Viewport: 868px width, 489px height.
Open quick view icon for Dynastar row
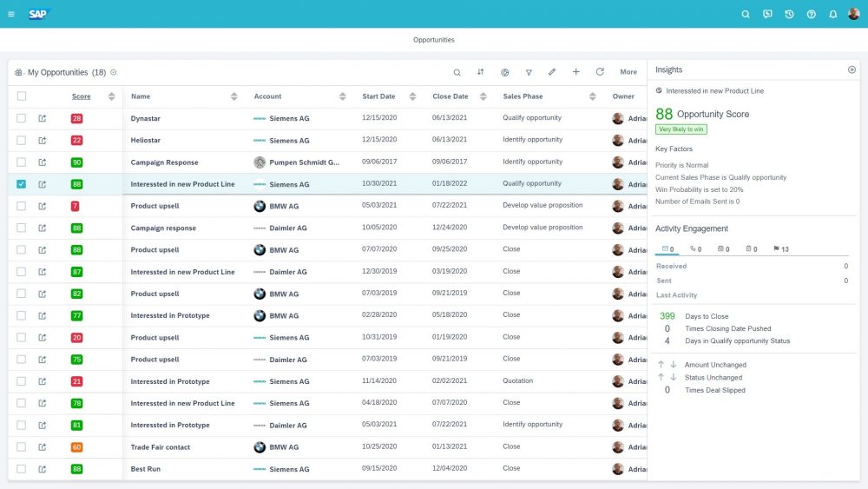tap(42, 118)
